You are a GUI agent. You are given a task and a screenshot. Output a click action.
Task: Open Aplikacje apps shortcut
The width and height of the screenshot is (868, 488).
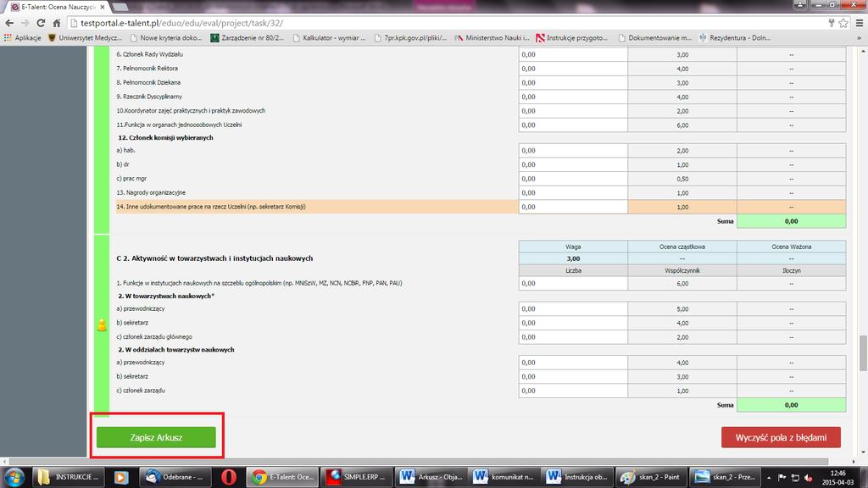coord(23,38)
